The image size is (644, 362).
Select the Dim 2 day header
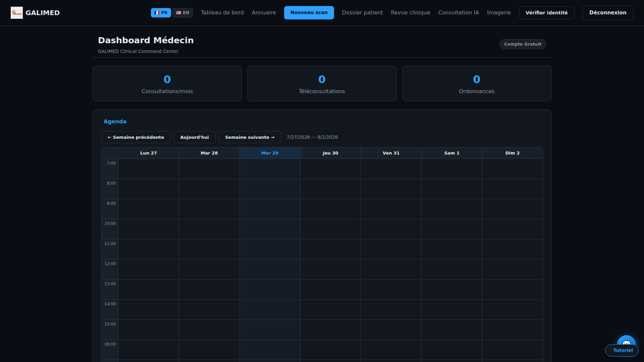pos(513,153)
